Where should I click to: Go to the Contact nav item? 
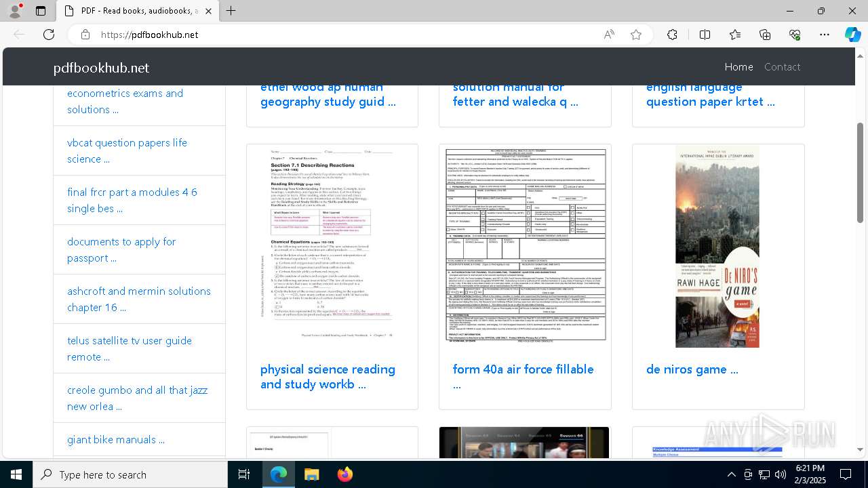[x=782, y=66]
